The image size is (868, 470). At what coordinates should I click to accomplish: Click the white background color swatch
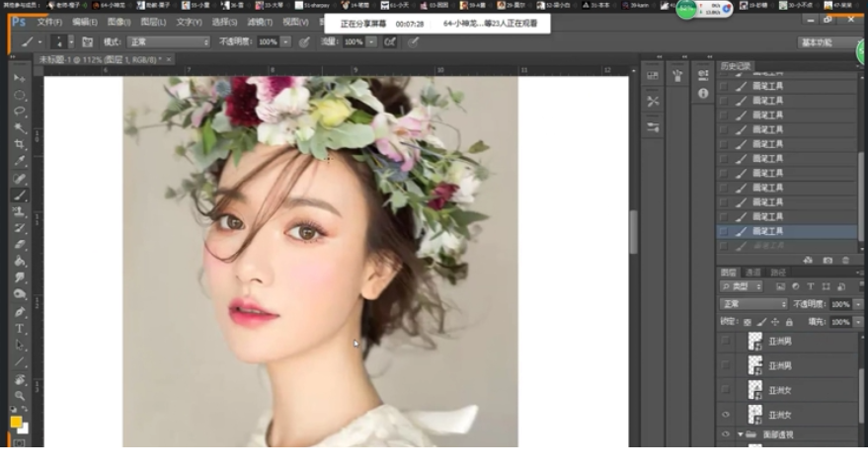pos(24,430)
